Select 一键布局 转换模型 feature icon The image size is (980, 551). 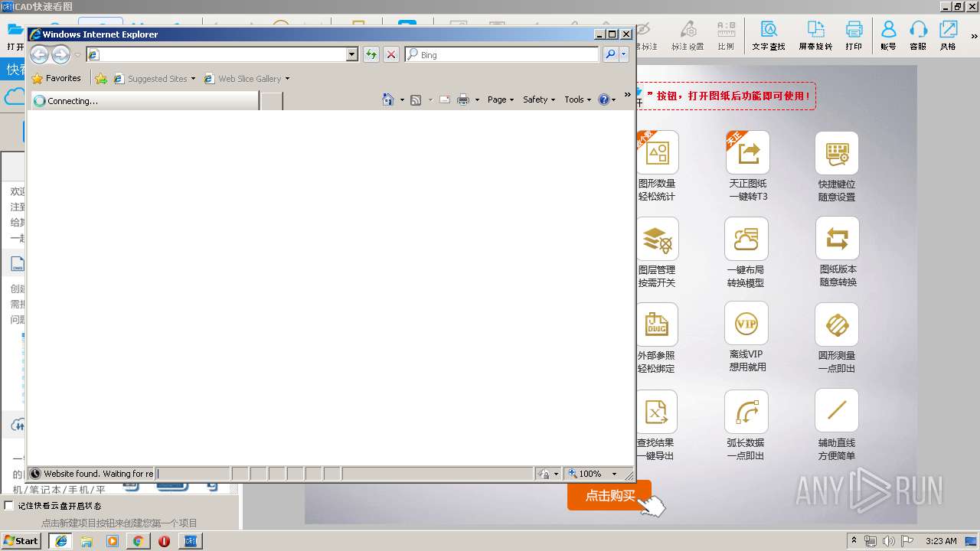pos(746,239)
